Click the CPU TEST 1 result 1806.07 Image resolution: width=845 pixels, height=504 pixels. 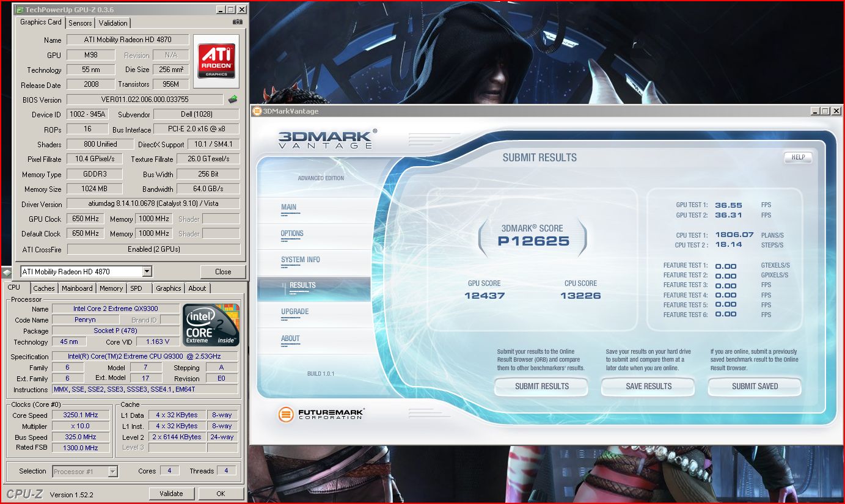[734, 235]
